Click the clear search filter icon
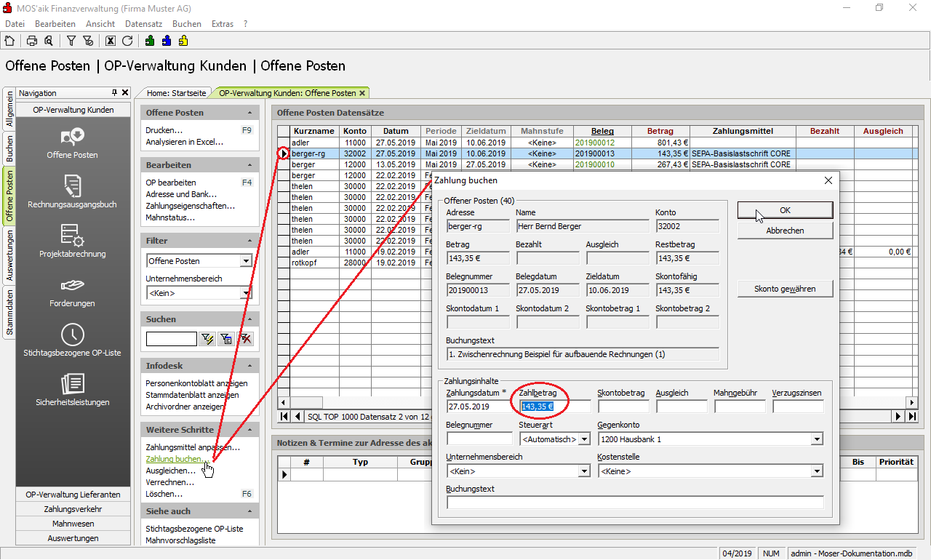Screen dimensions: 931x560 246,339
